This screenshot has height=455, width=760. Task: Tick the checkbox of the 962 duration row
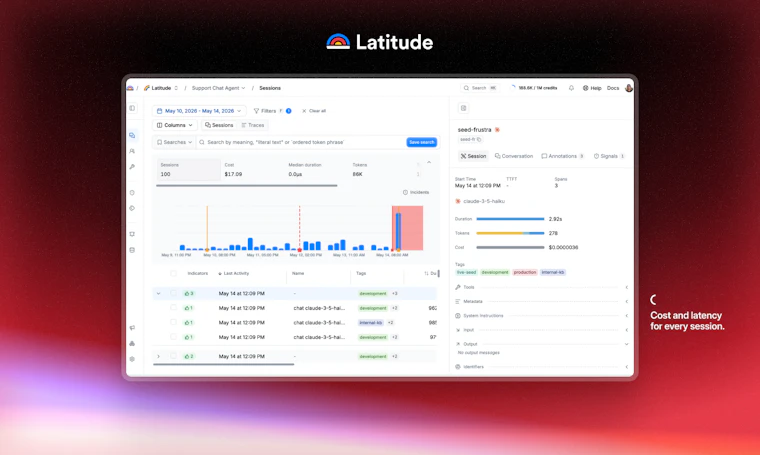click(173, 308)
